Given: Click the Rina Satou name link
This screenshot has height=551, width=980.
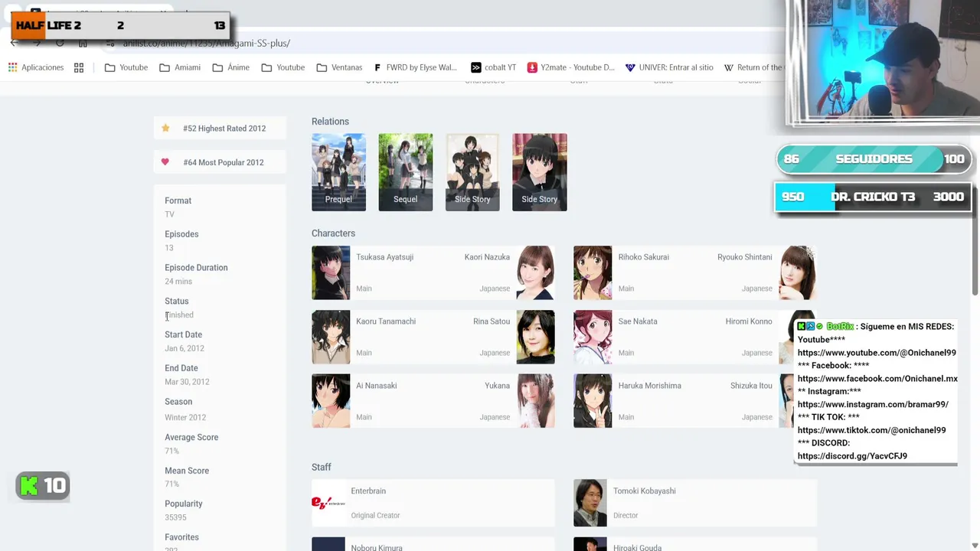Looking at the screenshot, I should pos(492,321).
